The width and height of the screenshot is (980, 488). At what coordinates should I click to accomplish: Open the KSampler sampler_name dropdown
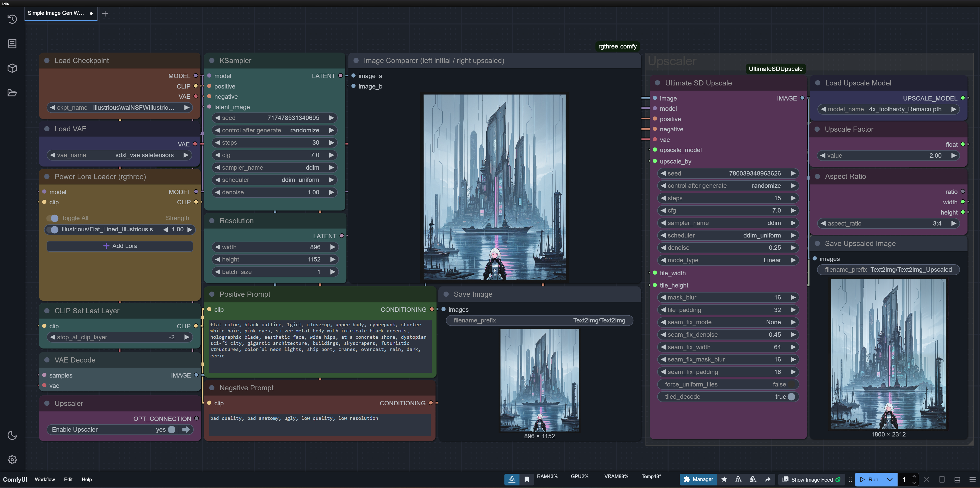(x=275, y=168)
